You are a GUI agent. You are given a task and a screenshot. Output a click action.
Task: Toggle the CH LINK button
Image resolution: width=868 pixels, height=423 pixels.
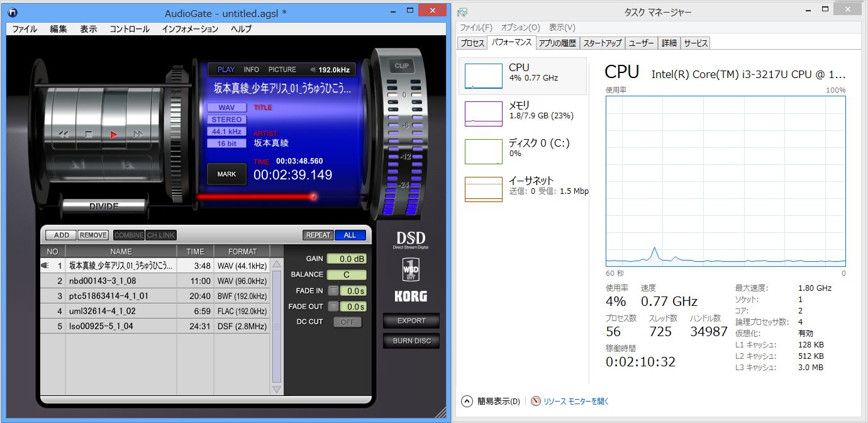[161, 235]
